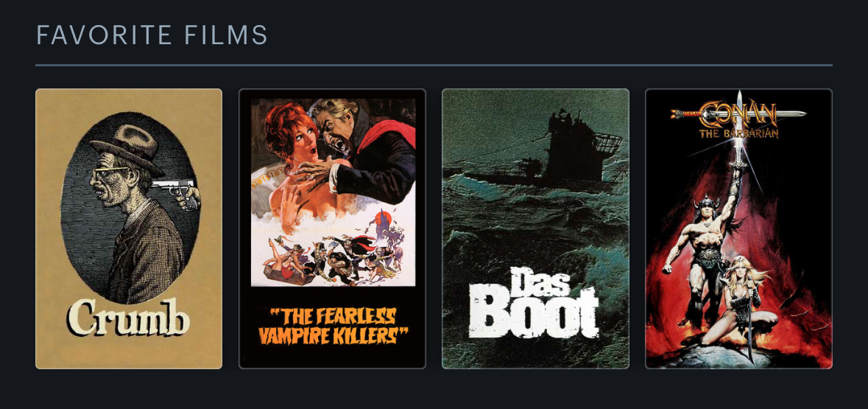Click The Barbarian subtitle on Conan poster
This screenshot has width=868, height=409.
738,133
